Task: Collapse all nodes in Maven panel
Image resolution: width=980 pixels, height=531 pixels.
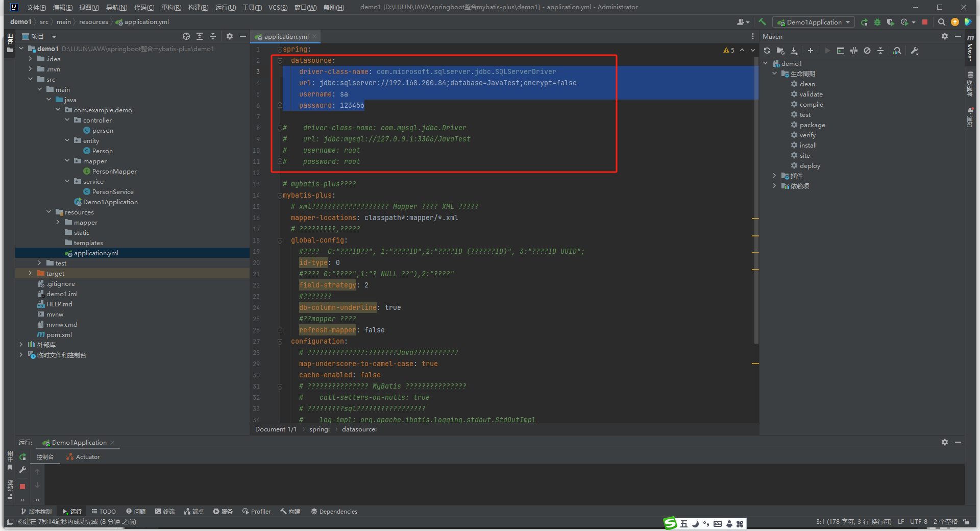Action: pos(880,51)
